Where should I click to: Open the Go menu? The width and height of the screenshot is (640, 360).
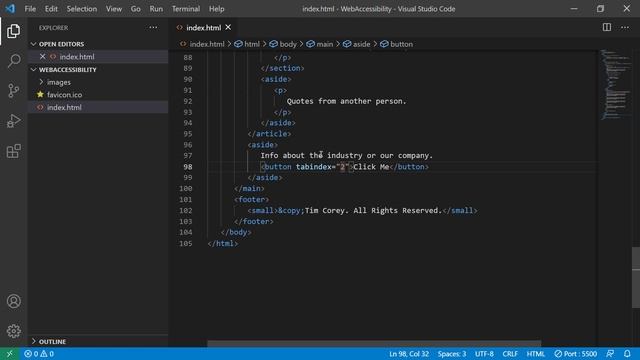(136, 9)
